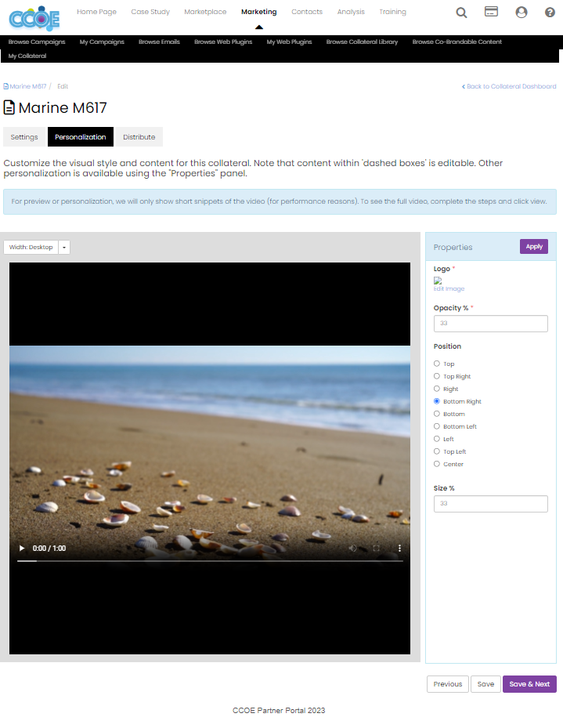
Task: Choose the Right position radio button
Action: (436, 389)
